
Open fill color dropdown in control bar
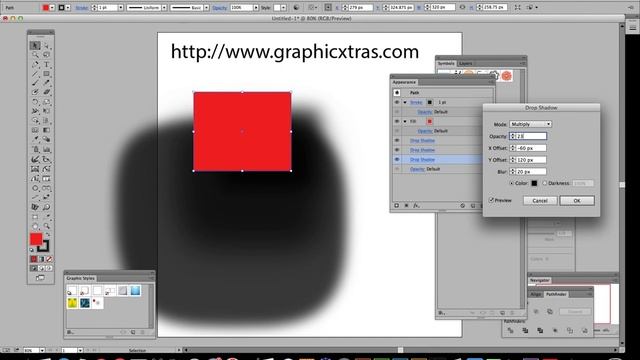tap(52, 8)
